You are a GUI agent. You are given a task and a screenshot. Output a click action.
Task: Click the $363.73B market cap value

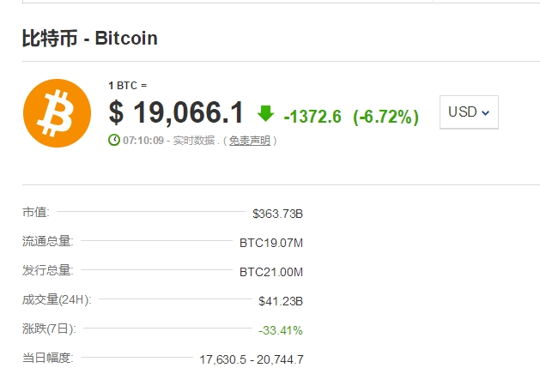pyautogui.click(x=277, y=212)
